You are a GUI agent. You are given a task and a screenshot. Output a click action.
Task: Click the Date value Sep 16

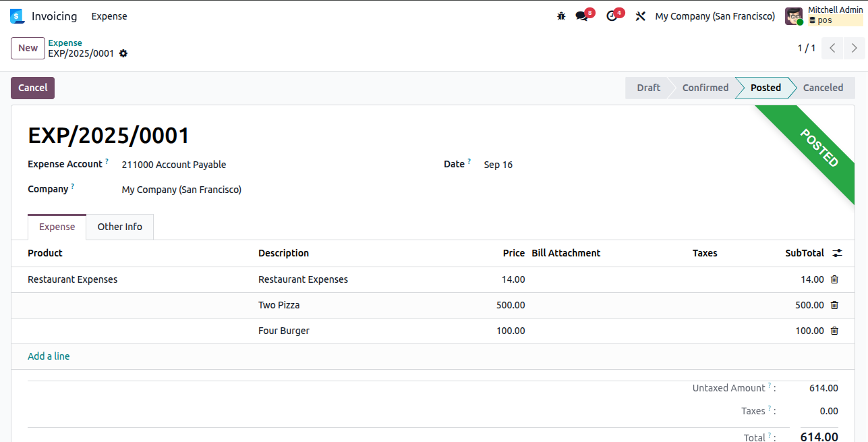pos(498,165)
